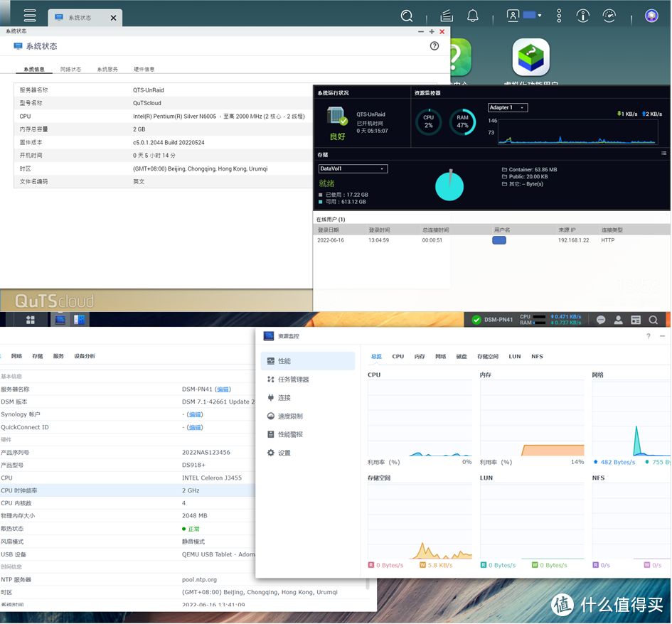Click 编辑 link beside DSM-PN41

(223, 389)
